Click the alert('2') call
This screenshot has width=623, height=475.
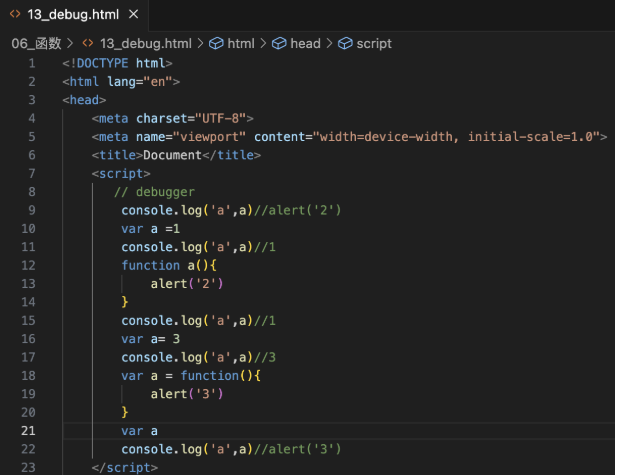coord(187,284)
